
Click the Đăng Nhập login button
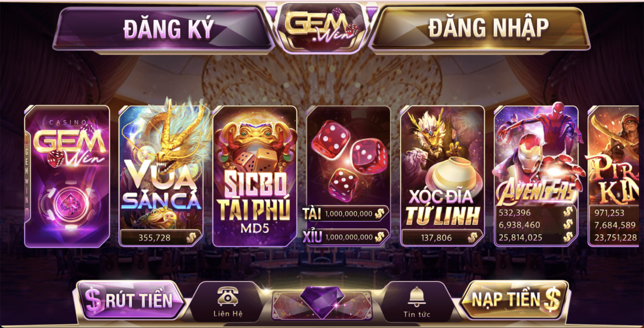480,29
